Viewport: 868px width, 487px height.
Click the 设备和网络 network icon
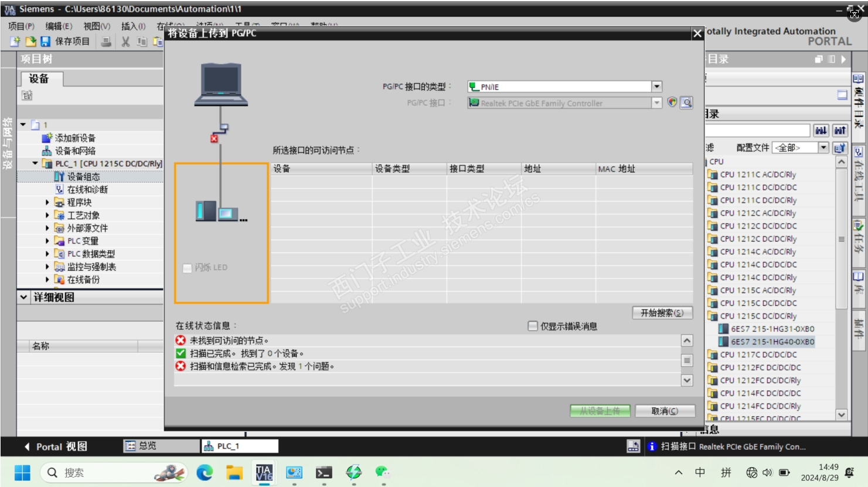tap(47, 151)
